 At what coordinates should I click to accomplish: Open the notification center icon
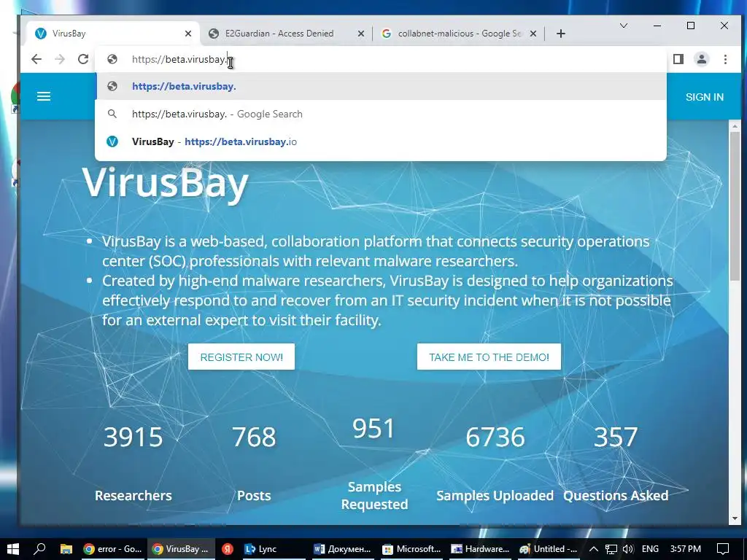coord(723,549)
